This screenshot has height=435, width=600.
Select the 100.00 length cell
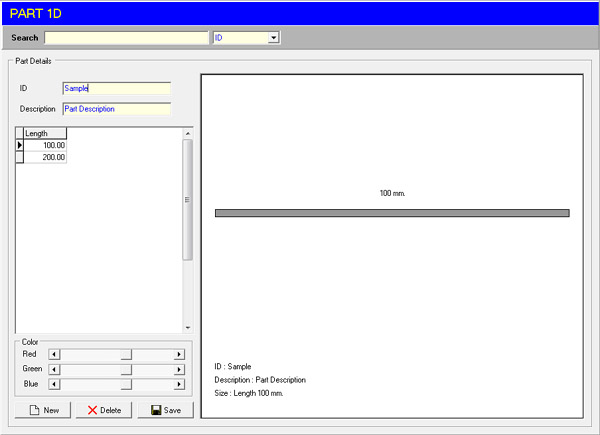coord(45,145)
